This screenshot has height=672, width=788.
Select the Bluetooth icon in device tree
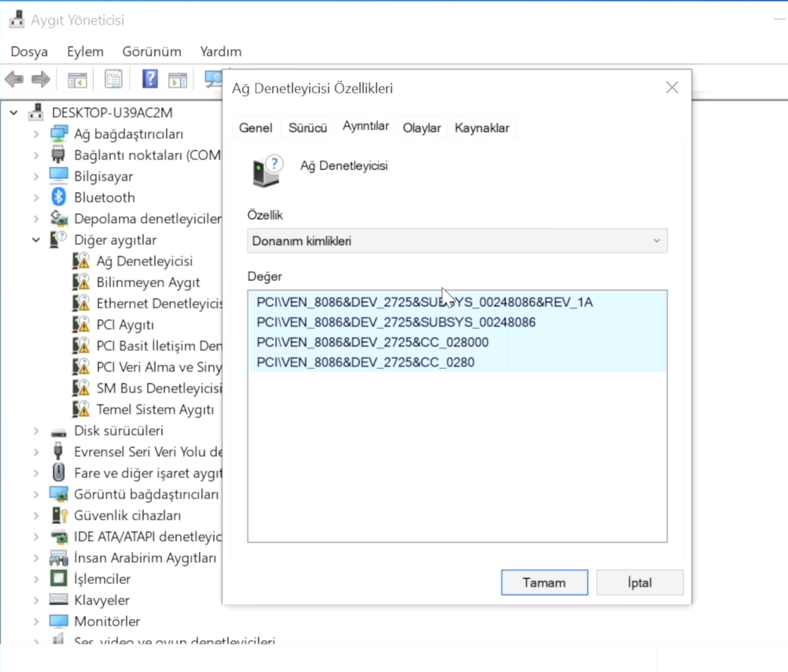[59, 197]
